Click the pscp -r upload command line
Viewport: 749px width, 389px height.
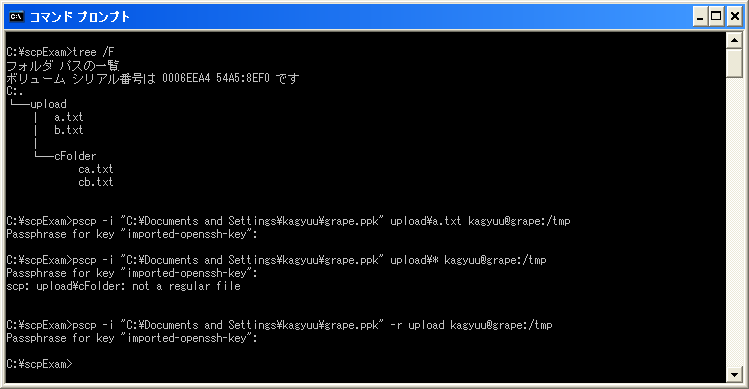279,325
